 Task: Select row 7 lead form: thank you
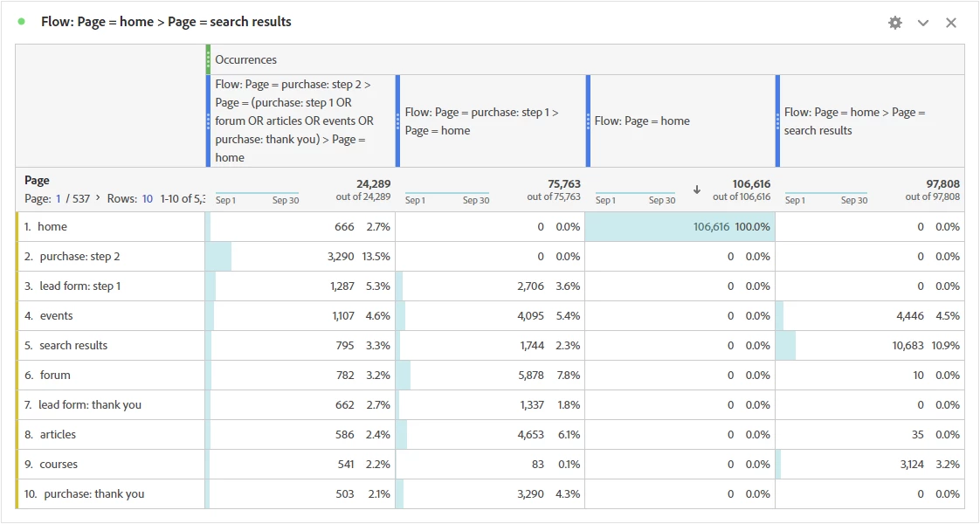[x=111, y=404]
